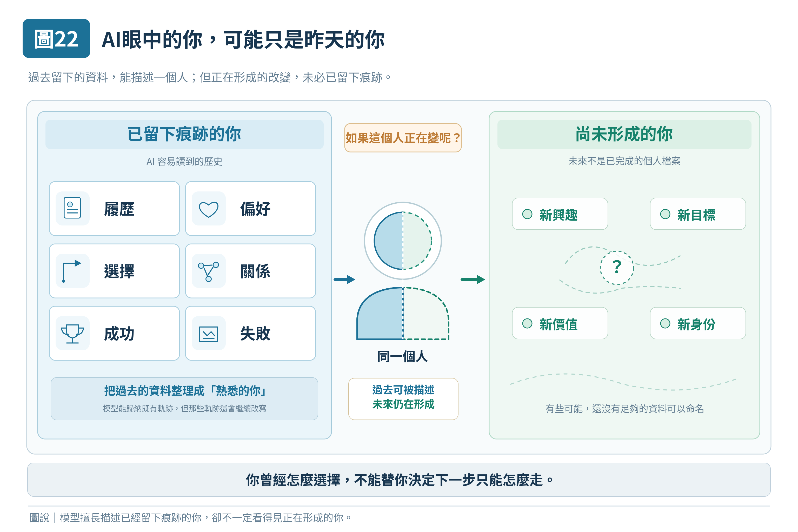Click the 選擇 card label
Screen dimensions: 798x532
click(x=119, y=271)
